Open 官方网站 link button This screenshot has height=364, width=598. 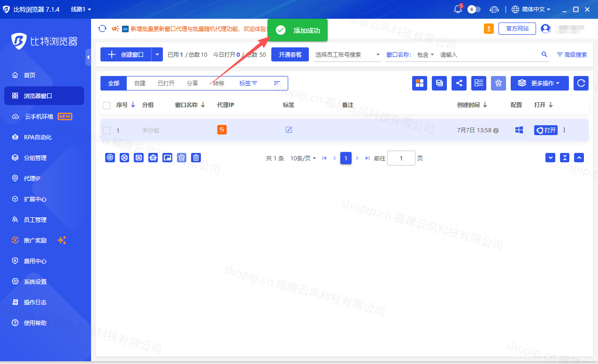click(x=517, y=29)
